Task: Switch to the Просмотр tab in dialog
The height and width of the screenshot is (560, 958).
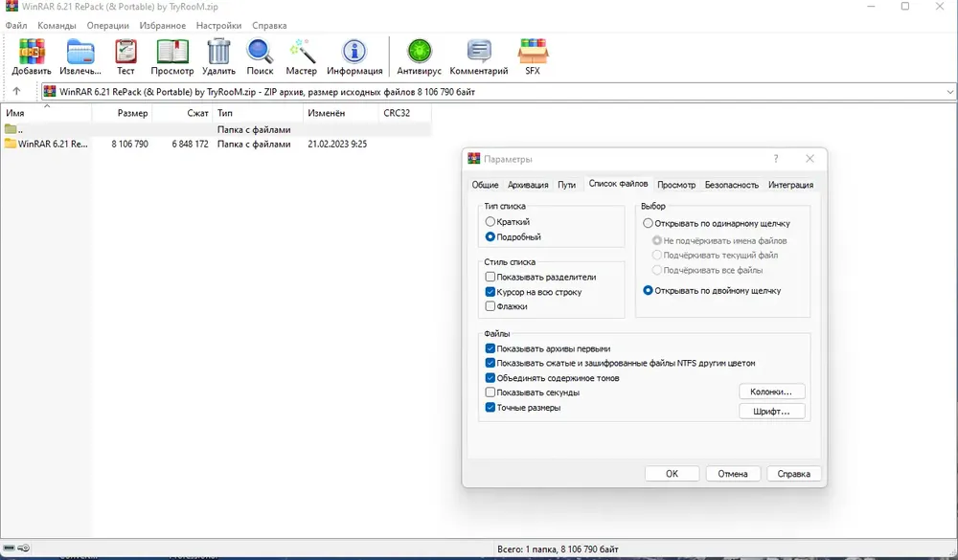Action: point(676,185)
